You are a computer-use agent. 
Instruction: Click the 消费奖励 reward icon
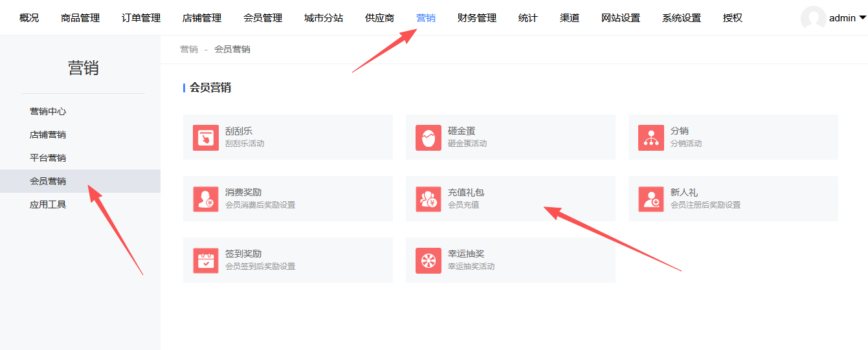coord(205,199)
